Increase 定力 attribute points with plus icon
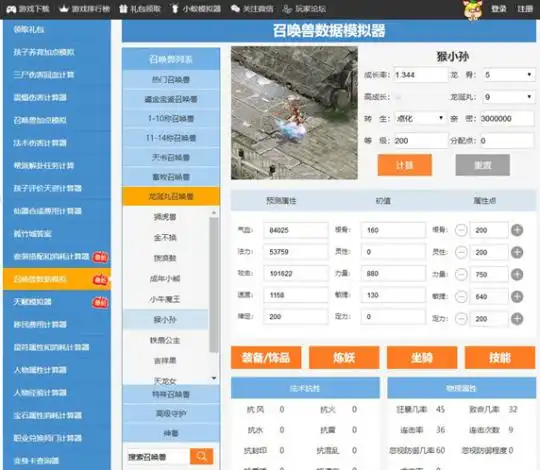Image resolution: width=540 pixels, height=470 pixels. [517, 319]
